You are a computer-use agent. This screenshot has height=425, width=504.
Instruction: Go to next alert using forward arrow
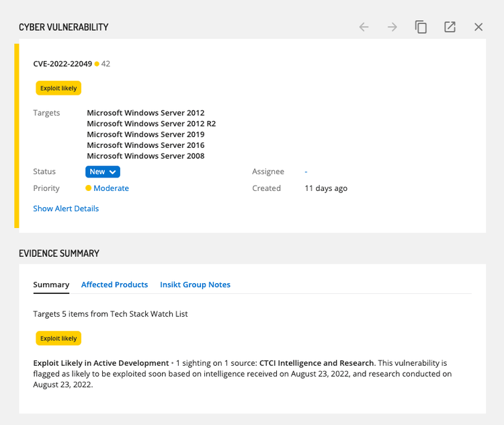tap(392, 27)
